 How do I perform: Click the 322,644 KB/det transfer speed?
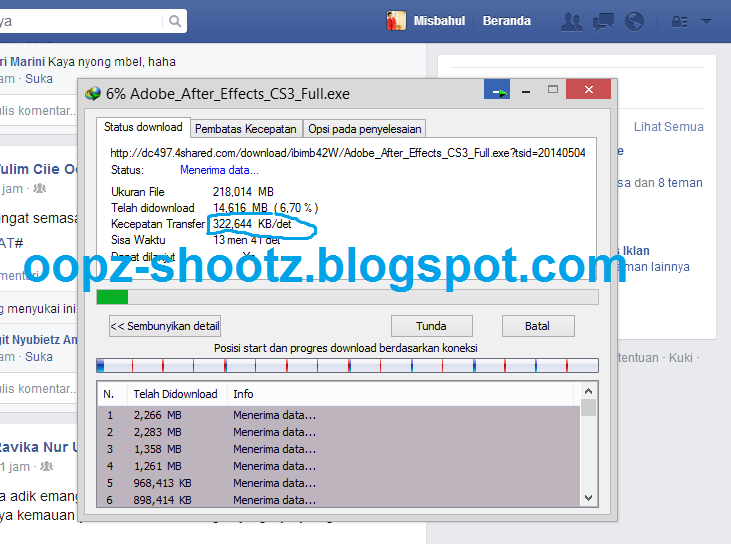click(x=252, y=224)
